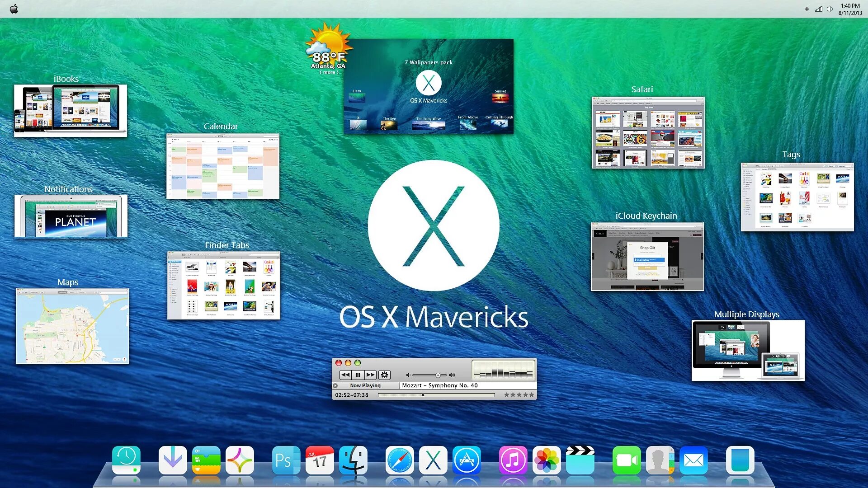
Task: Open music player settings gear
Action: [384, 375]
